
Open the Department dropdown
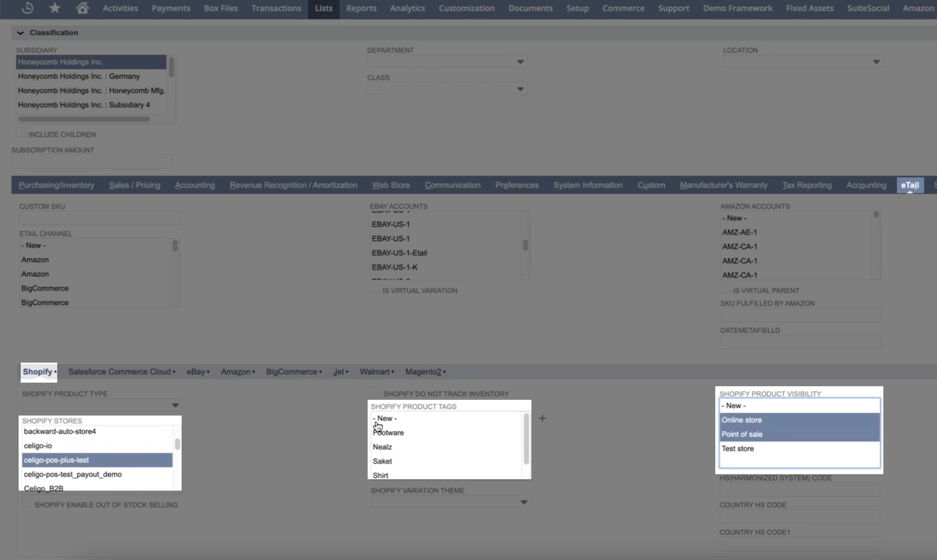coord(447,62)
